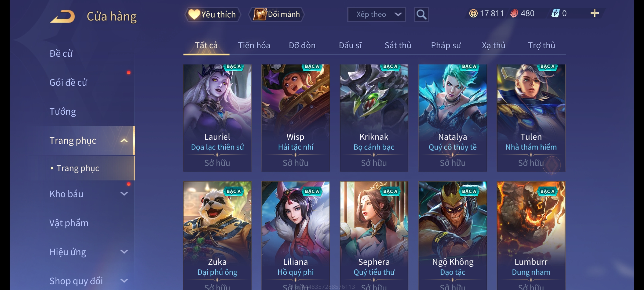
Task: Open the Xếp theo sort dropdown
Action: tap(376, 15)
